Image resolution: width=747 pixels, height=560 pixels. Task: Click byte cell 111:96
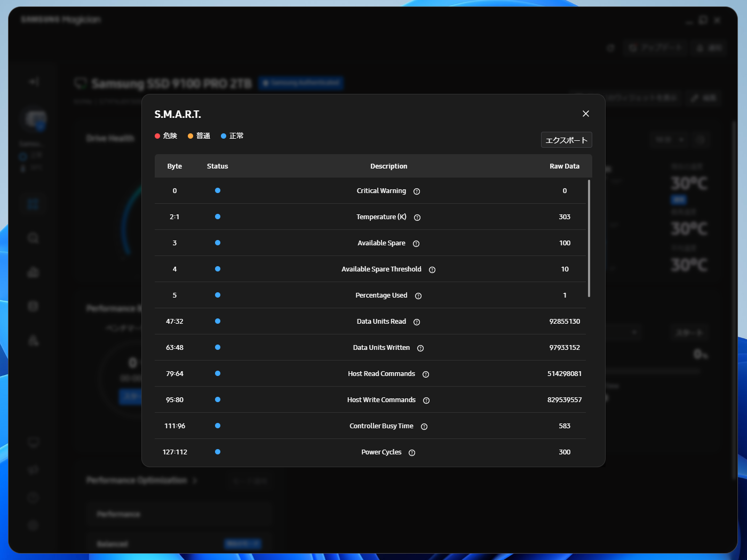click(x=174, y=426)
